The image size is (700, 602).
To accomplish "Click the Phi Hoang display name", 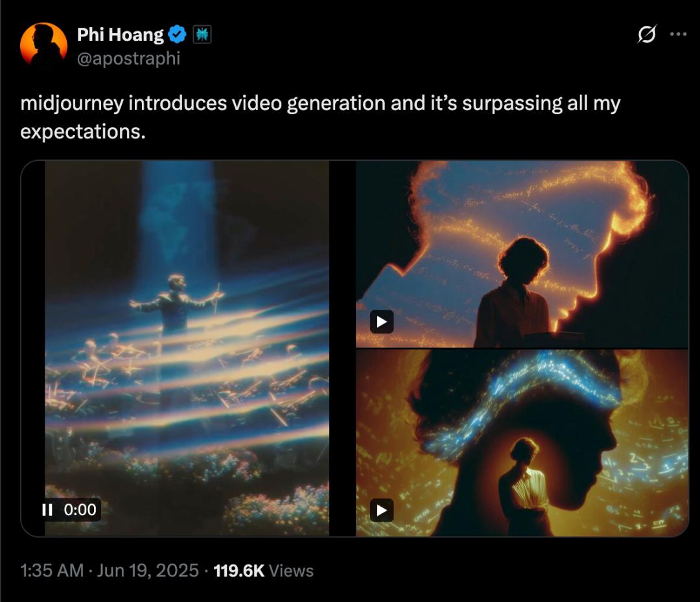I will pyautogui.click(x=120, y=34).
